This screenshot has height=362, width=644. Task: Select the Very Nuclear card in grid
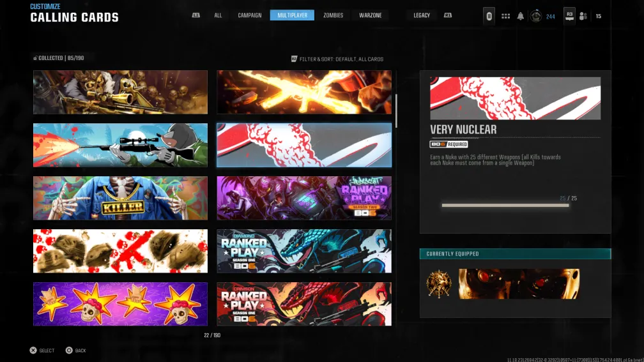[304, 145]
